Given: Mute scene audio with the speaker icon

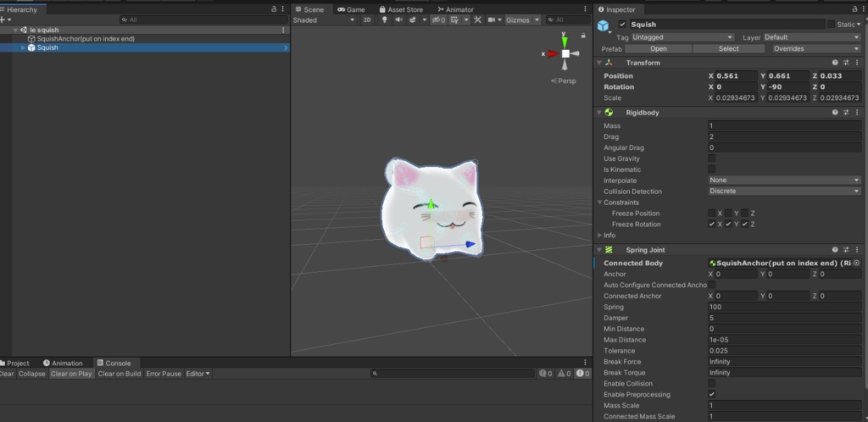Looking at the screenshot, I should (398, 19).
